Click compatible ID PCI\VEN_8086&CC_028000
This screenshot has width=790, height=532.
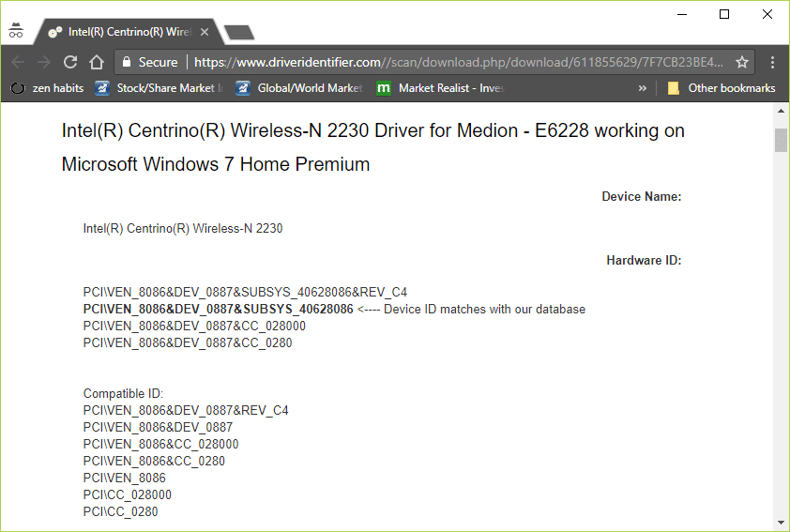tap(160, 445)
